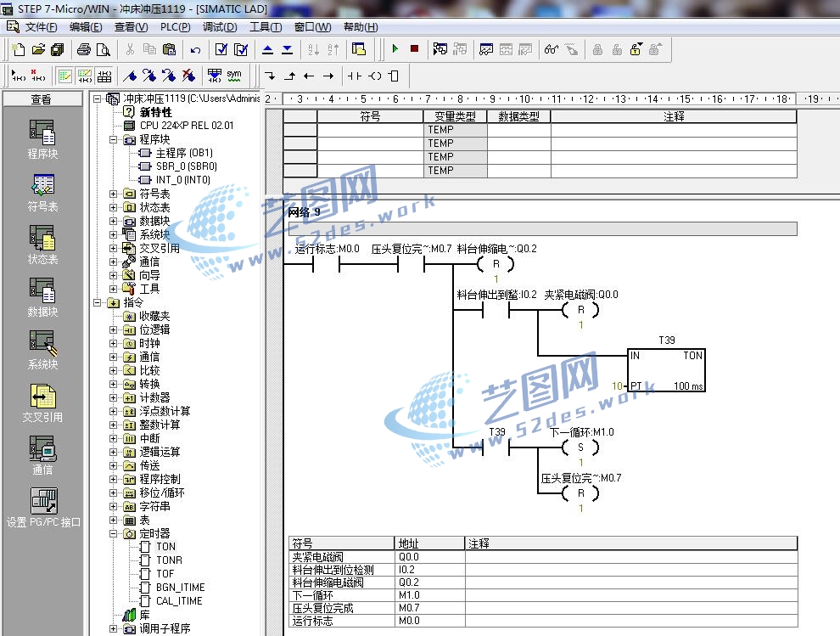Screen dimensions: 840x636
Task: Click the 查看 header button in navigation bar
Action: tap(42, 98)
